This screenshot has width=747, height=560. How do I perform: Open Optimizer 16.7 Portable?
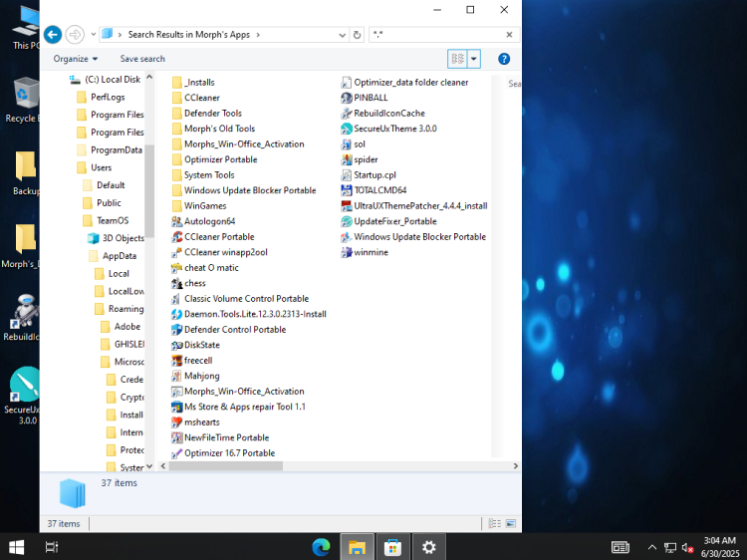click(x=223, y=453)
